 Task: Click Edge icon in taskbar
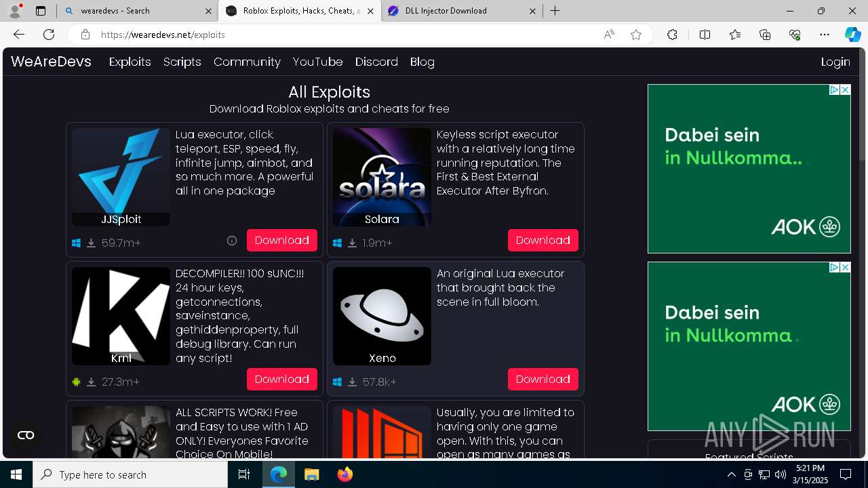tap(279, 474)
